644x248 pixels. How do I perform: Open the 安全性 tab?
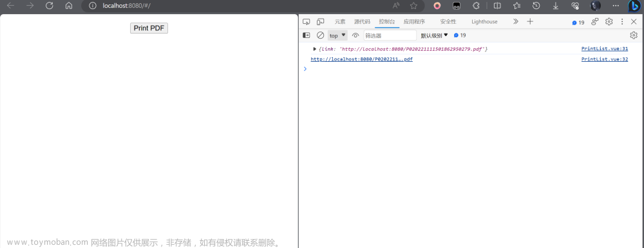click(448, 22)
